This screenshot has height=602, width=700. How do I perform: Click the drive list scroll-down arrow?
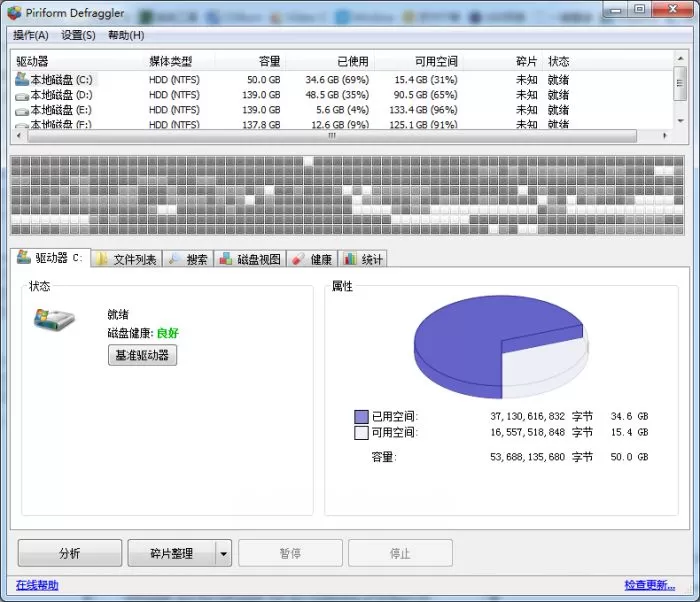point(680,121)
